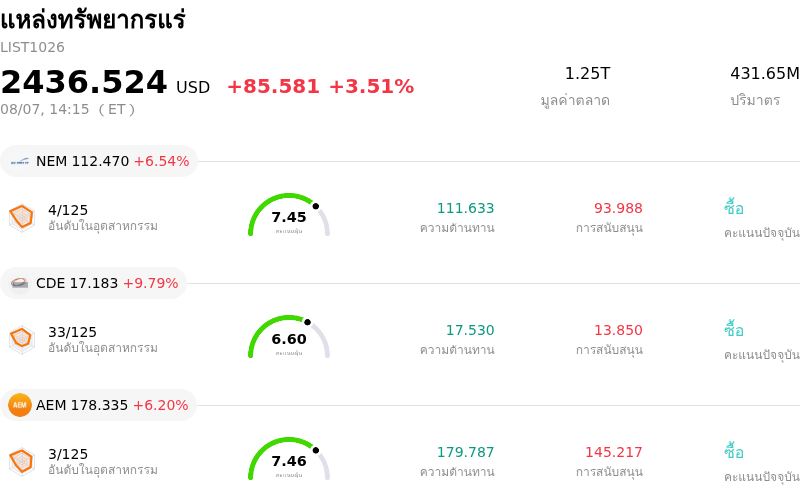Viewport: 800px width, 499px height.
Task: Click the CDE company logo icon
Action: pyautogui.click(x=20, y=283)
